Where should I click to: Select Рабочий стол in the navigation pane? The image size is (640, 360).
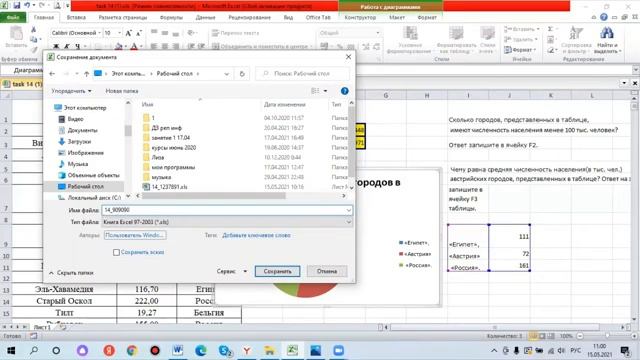click(x=81, y=186)
